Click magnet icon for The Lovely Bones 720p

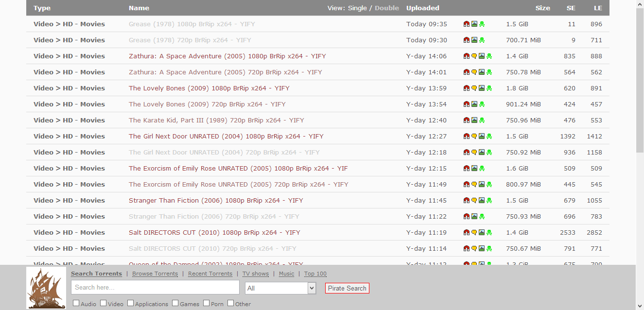coord(467,104)
